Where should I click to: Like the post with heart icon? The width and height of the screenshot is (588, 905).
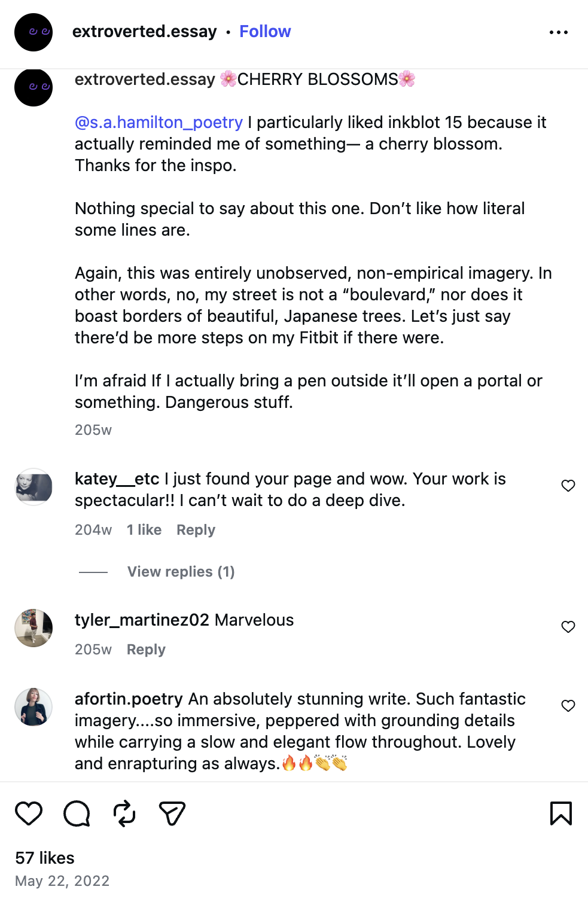pos(29,813)
